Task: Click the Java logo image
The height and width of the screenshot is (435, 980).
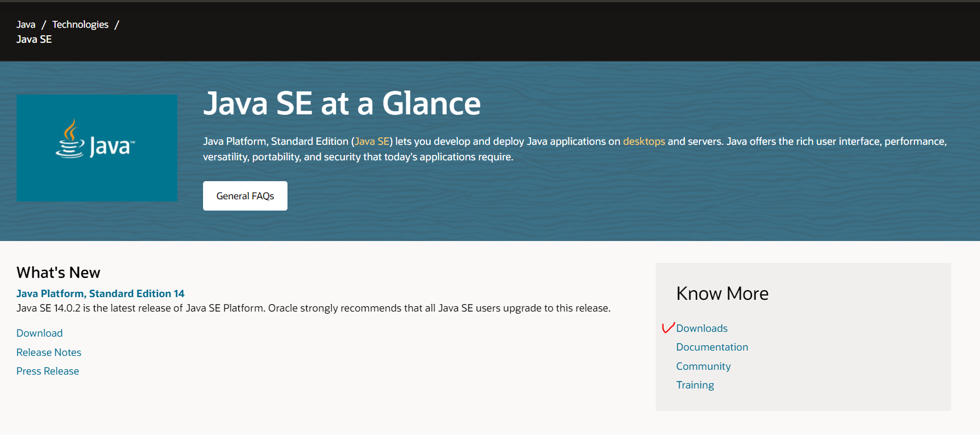Action: (x=97, y=148)
